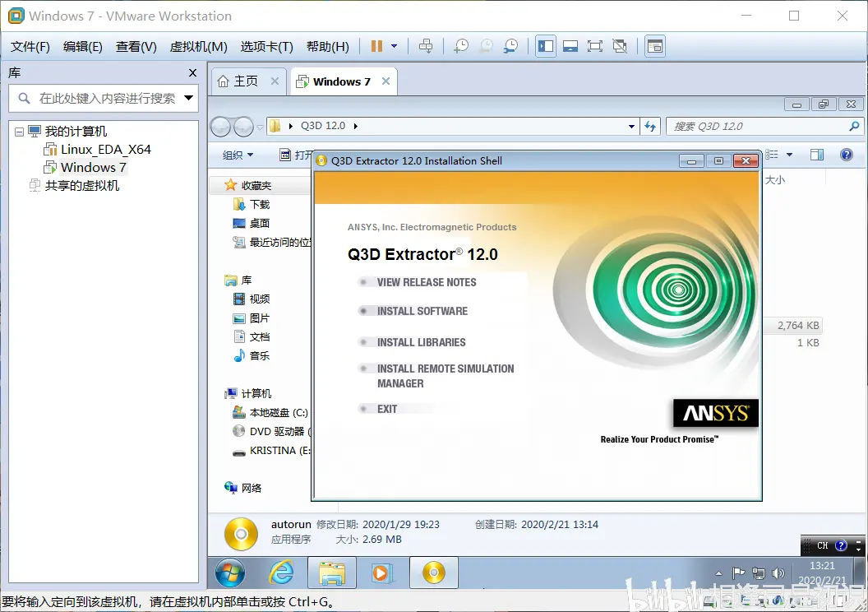This screenshot has width=868, height=612.
Task: Open the 帮助(H) menu
Action: pos(327,47)
